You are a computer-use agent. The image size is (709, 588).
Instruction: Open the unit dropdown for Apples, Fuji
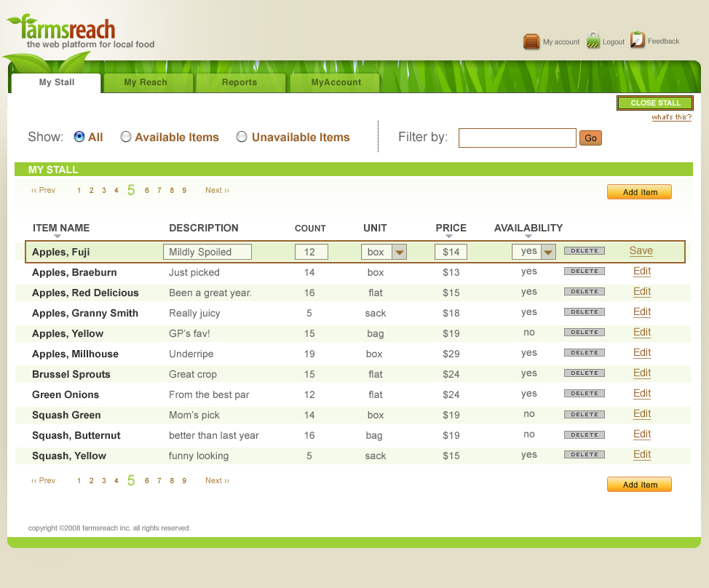[399, 252]
